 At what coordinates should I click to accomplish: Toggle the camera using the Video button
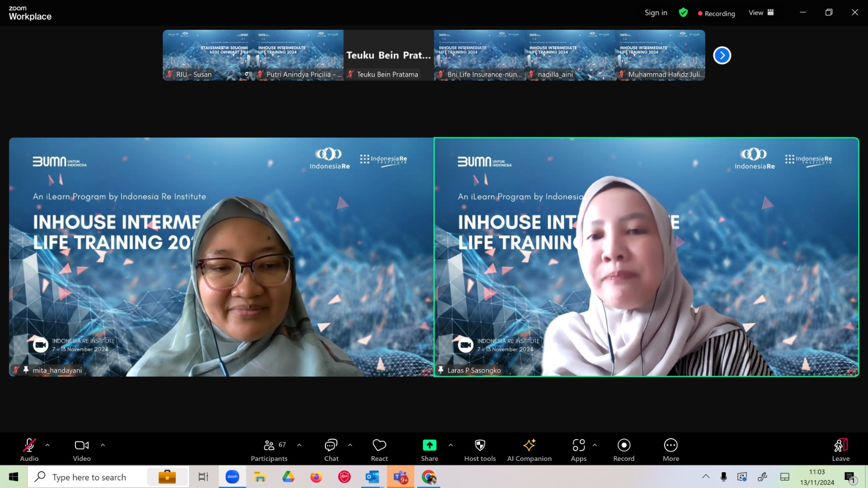(82, 450)
